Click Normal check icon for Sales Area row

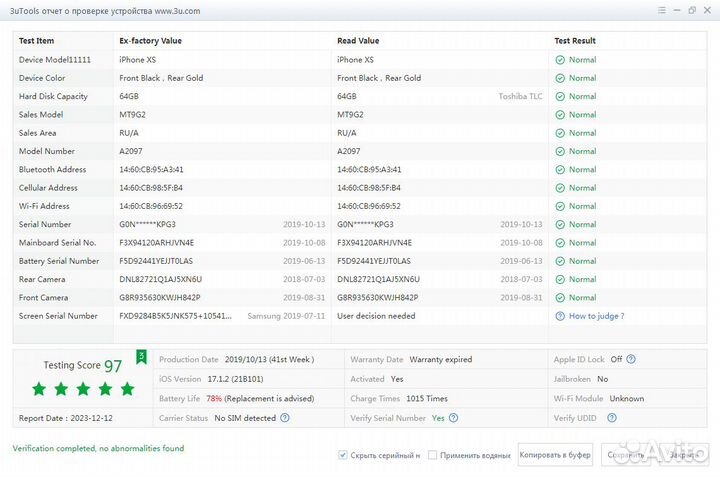560,133
